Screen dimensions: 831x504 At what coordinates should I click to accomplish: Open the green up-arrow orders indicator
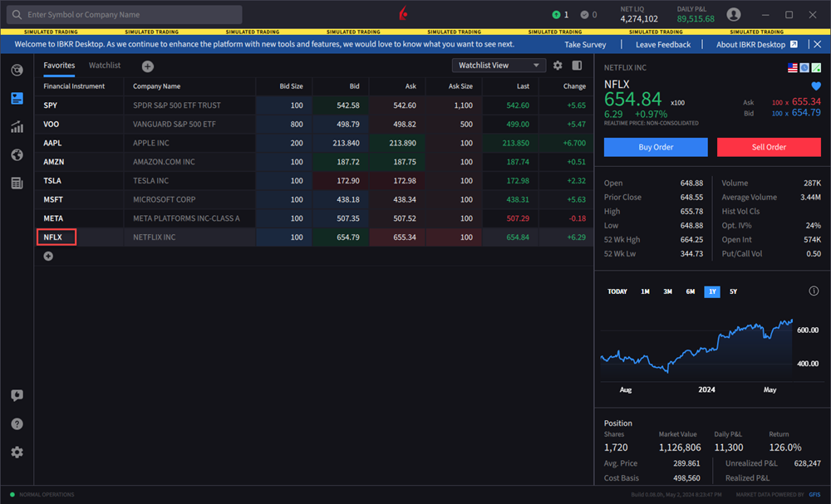(x=556, y=15)
